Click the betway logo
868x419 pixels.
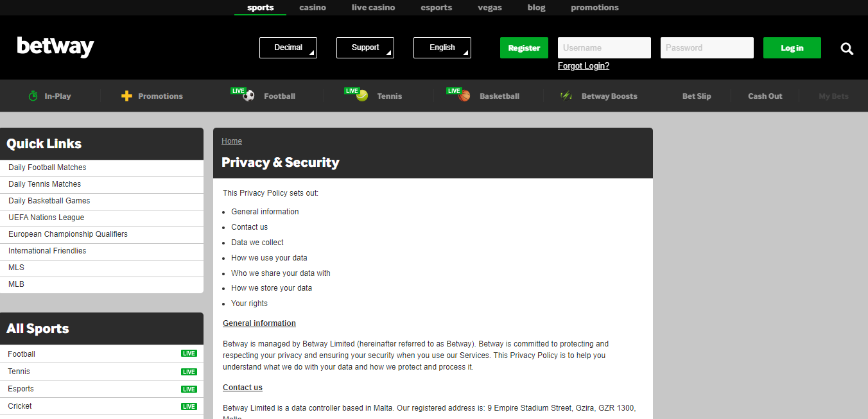pos(55,47)
